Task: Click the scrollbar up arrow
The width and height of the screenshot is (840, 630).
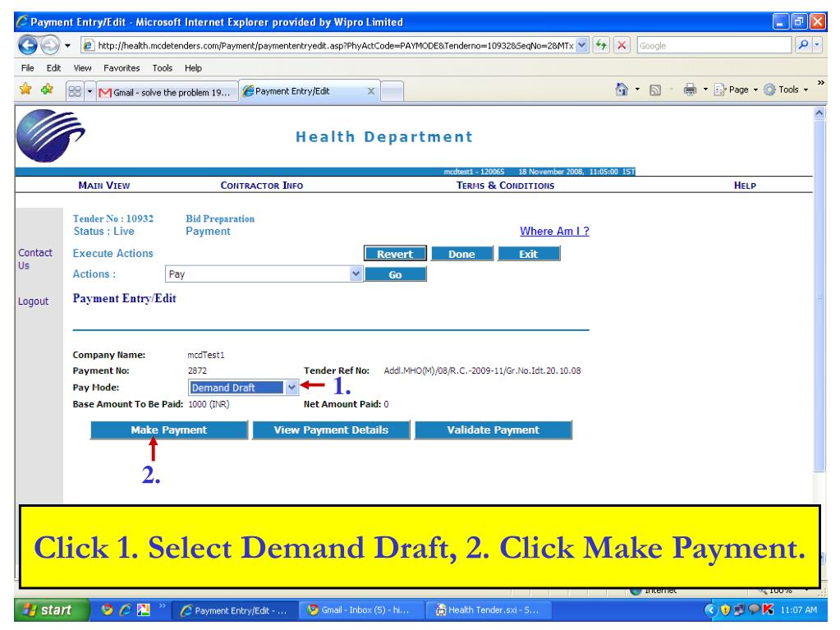Action: [x=819, y=113]
